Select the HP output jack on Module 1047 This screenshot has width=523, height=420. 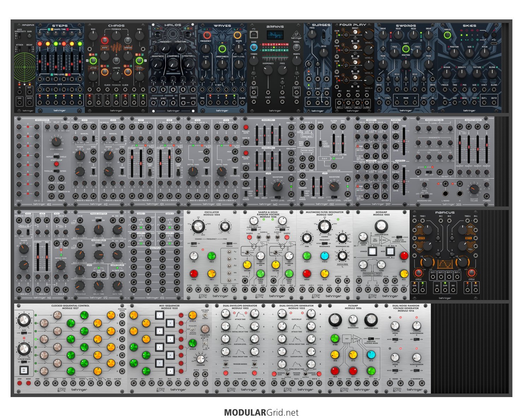pos(347,290)
